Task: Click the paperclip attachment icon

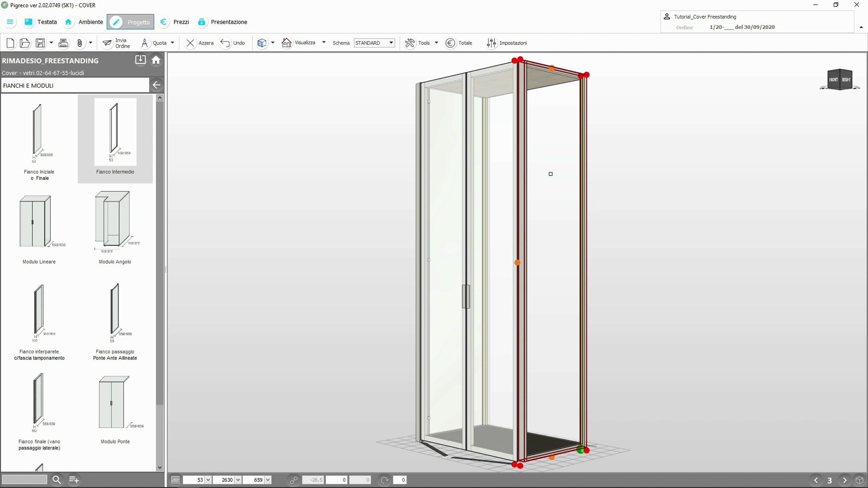Action: pyautogui.click(x=80, y=43)
